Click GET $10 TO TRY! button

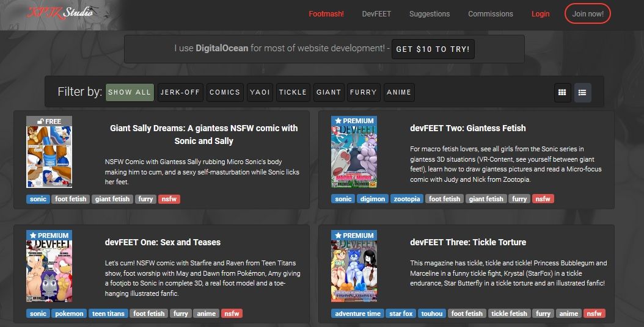coord(433,49)
